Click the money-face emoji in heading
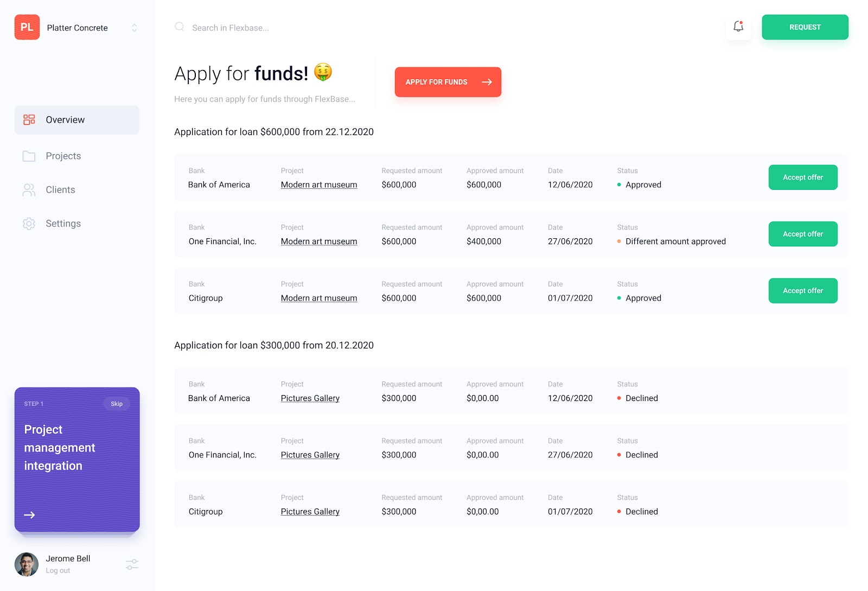 point(323,72)
